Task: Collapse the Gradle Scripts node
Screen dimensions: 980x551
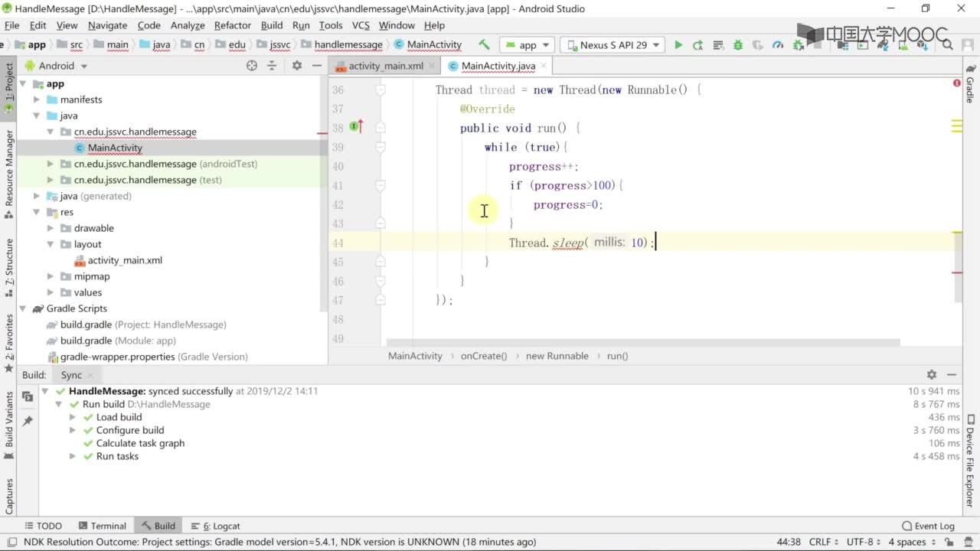Action: (22, 308)
